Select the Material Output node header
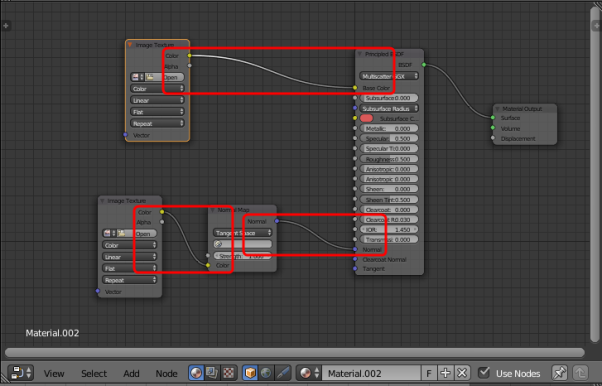The height and width of the screenshot is (386, 602). click(524, 109)
